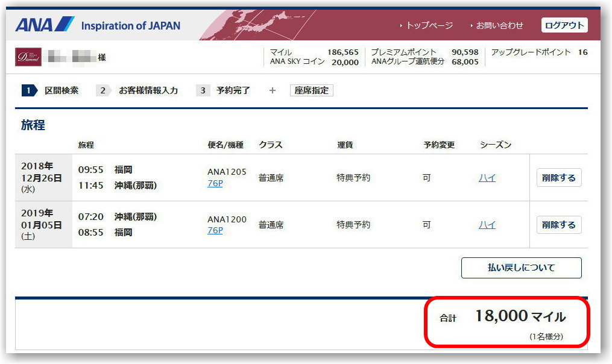
Task: Click the total 18,000 マイル
Action: pyautogui.click(x=520, y=316)
